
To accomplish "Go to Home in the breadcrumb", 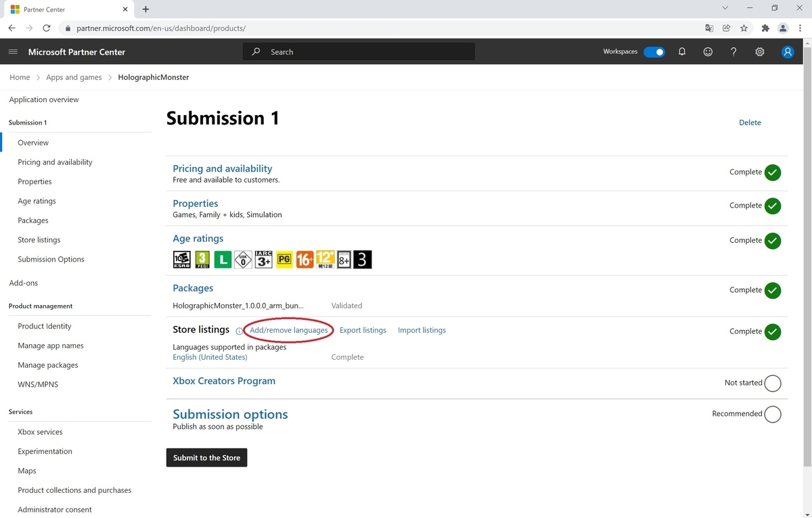I will tap(20, 78).
